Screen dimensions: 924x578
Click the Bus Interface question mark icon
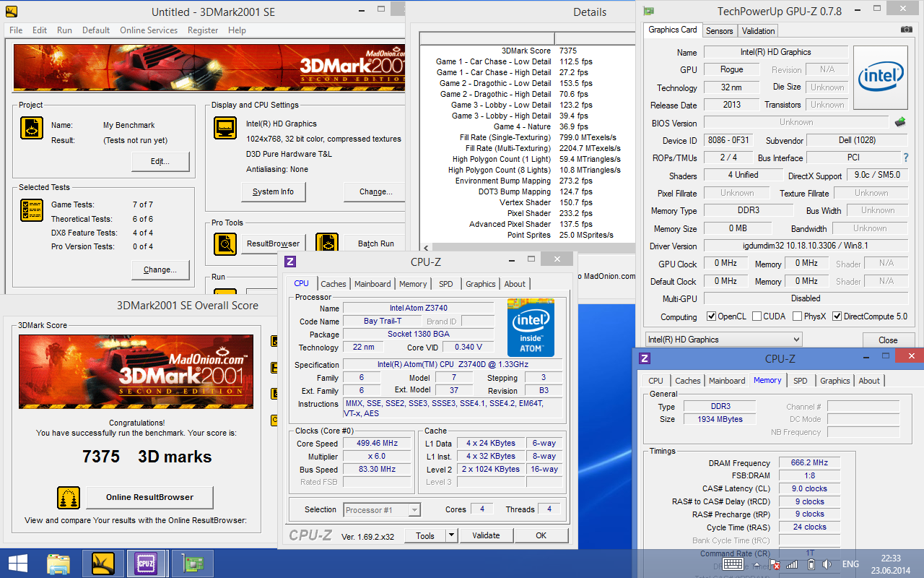tap(906, 158)
